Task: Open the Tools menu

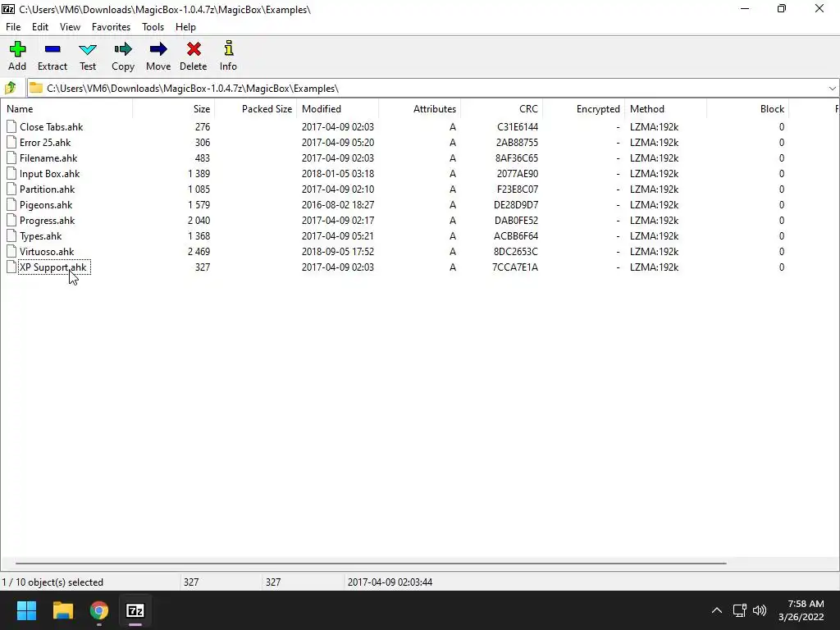Action: tap(153, 27)
